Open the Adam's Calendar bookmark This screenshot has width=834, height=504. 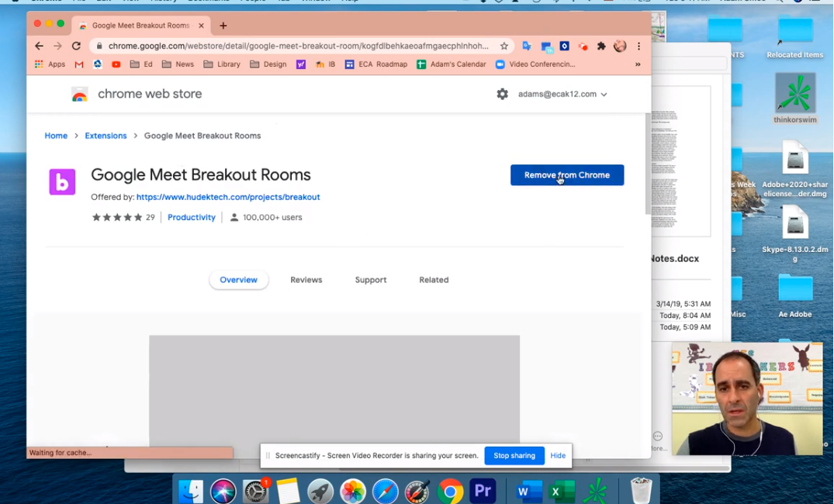[x=451, y=64]
